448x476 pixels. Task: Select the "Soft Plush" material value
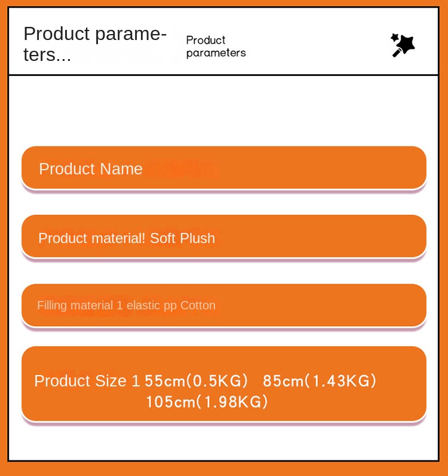pyautogui.click(x=182, y=238)
